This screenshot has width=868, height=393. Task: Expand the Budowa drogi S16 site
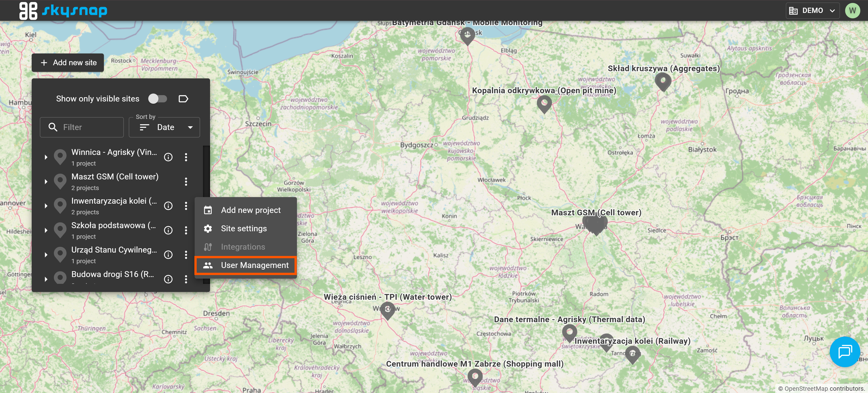pyautogui.click(x=46, y=279)
